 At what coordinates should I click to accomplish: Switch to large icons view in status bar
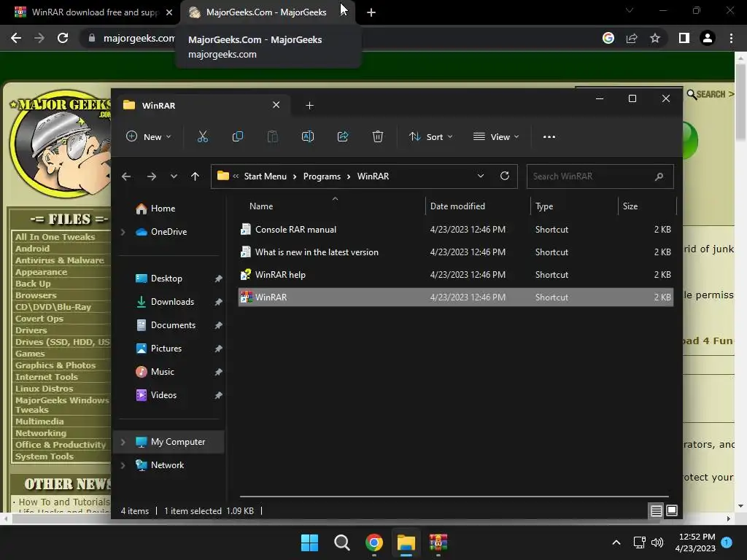click(x=672, y=510)
